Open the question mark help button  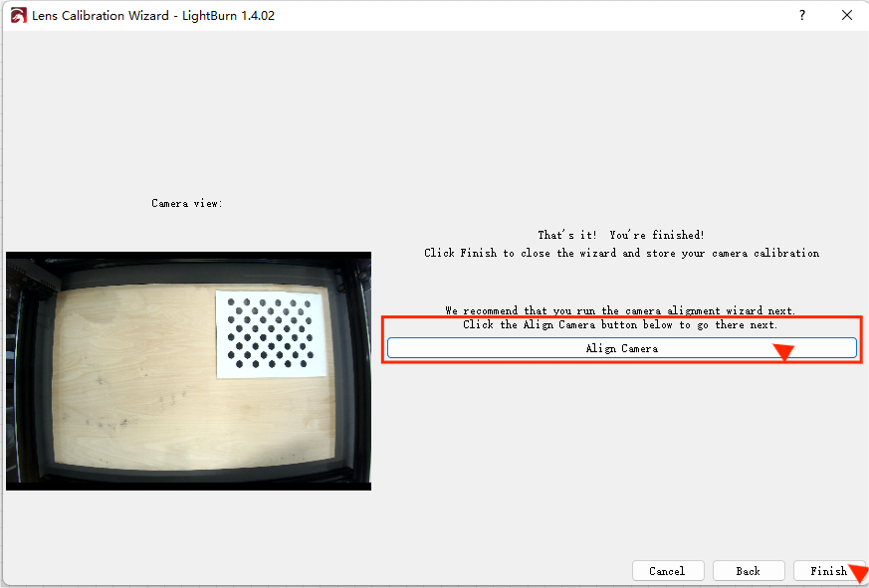pyautogui.click(x=802, y=16)
